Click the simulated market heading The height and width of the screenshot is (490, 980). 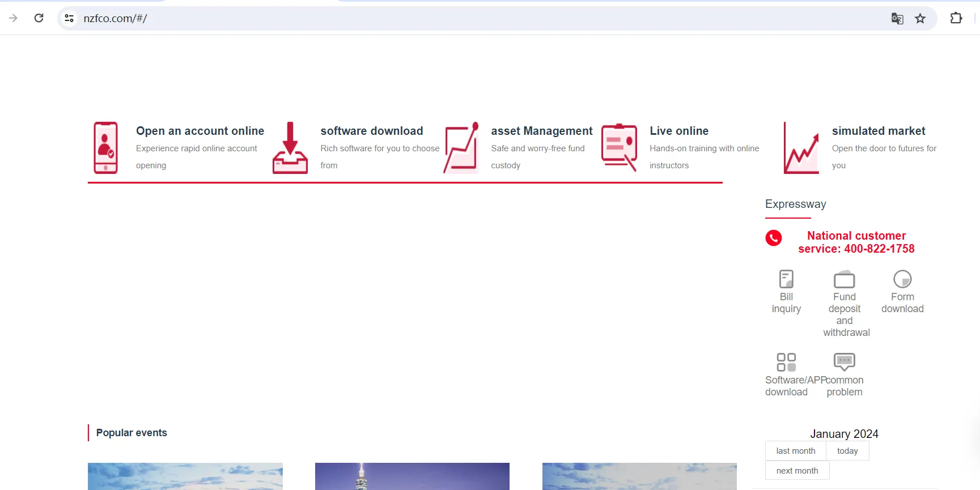pyautogui.click(x=879, y=131)
